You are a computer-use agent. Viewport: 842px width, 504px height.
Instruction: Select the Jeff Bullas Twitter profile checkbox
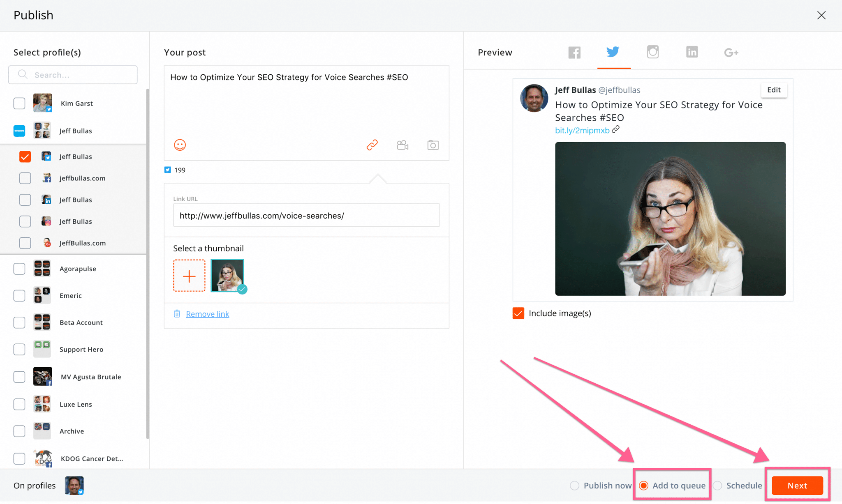(x=25, y=156)
